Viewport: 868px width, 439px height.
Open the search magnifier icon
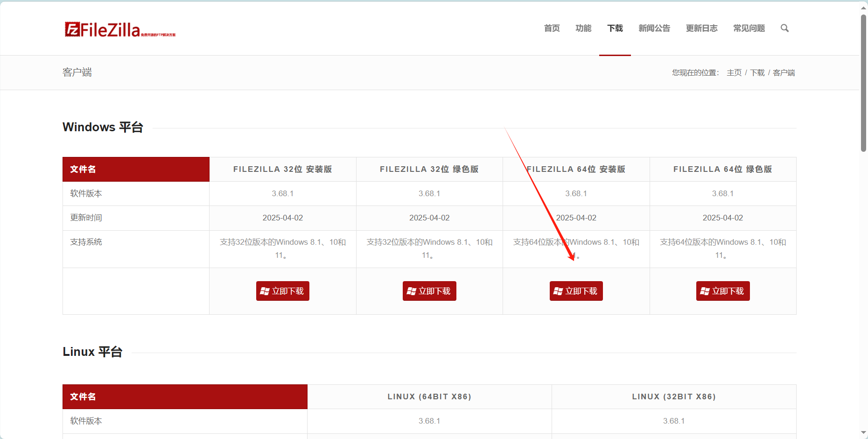785,28
